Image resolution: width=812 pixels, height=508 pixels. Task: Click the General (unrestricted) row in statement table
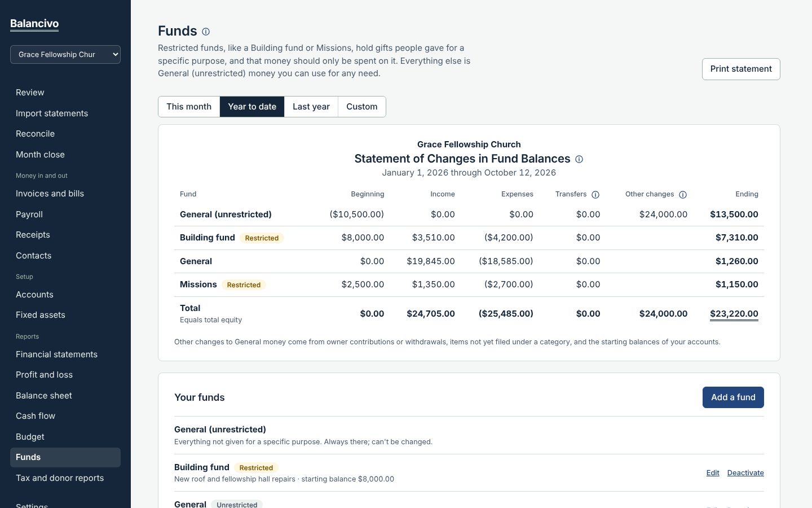tap(469, 214)
